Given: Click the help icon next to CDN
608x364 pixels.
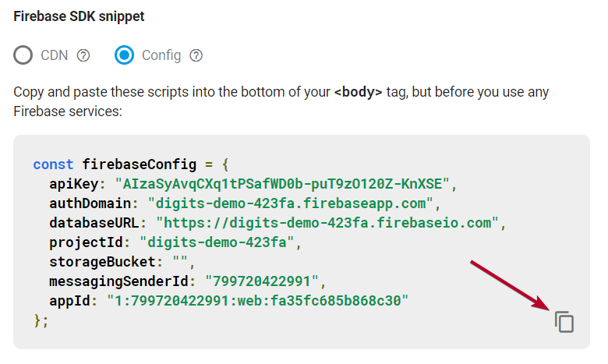Looking at the screenshot, I should coord(84,55).
